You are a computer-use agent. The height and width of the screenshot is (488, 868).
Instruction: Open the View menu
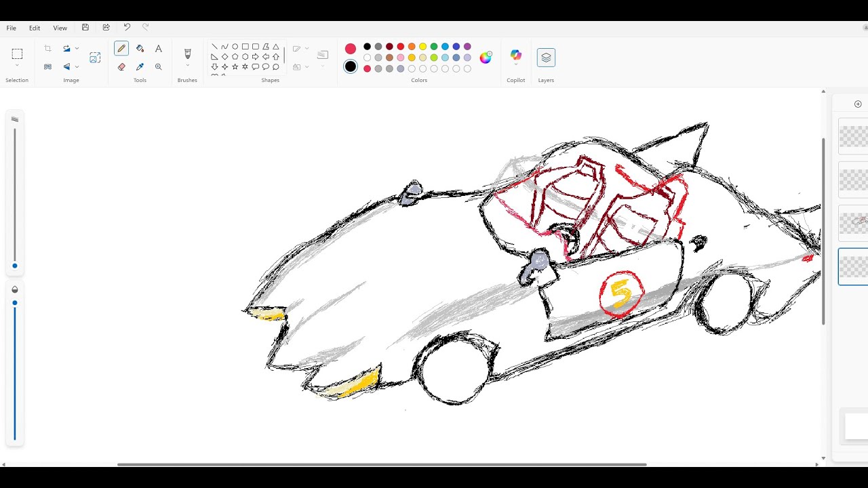pos(60,28)
